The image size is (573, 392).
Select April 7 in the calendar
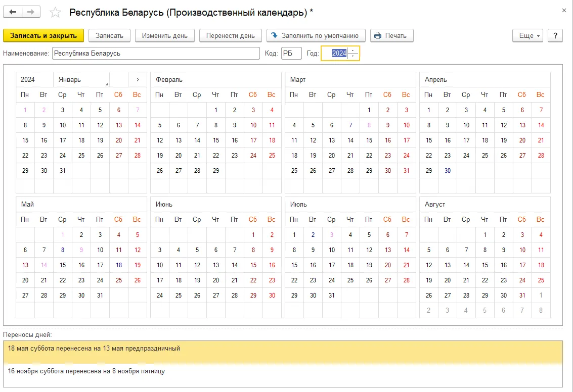point(541,110)
